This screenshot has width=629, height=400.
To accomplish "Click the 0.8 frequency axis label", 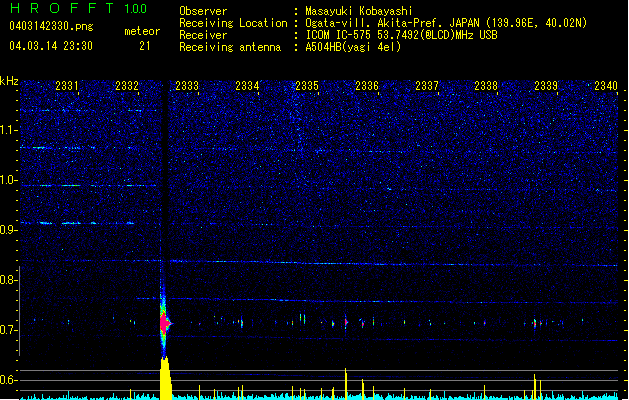I will pyautogui.click(x=9, y=280).
